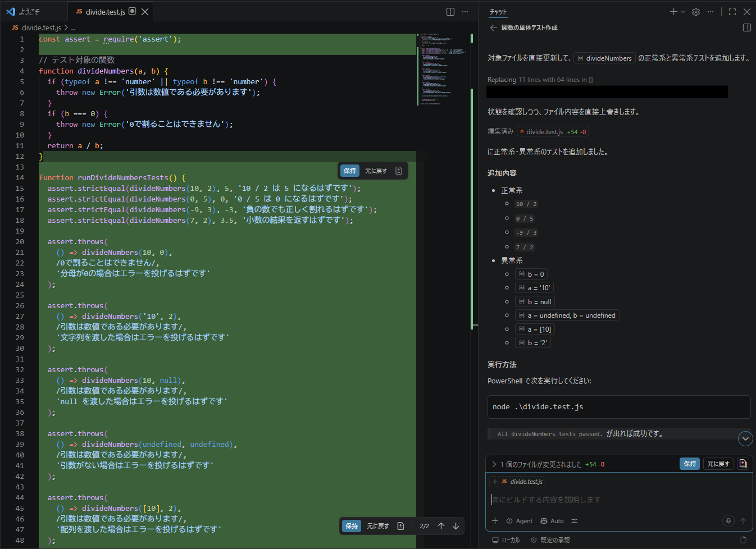Viewport: 756px width, 549px height.
Task: Click 保持 in the bottom editor review toolbar
Action: pos(352,526)
